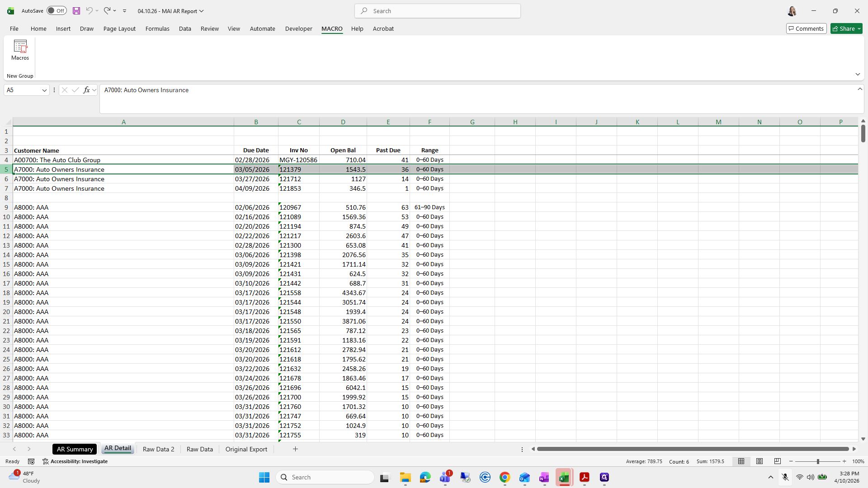Select Page Break Preview view icon

point(778,461)
